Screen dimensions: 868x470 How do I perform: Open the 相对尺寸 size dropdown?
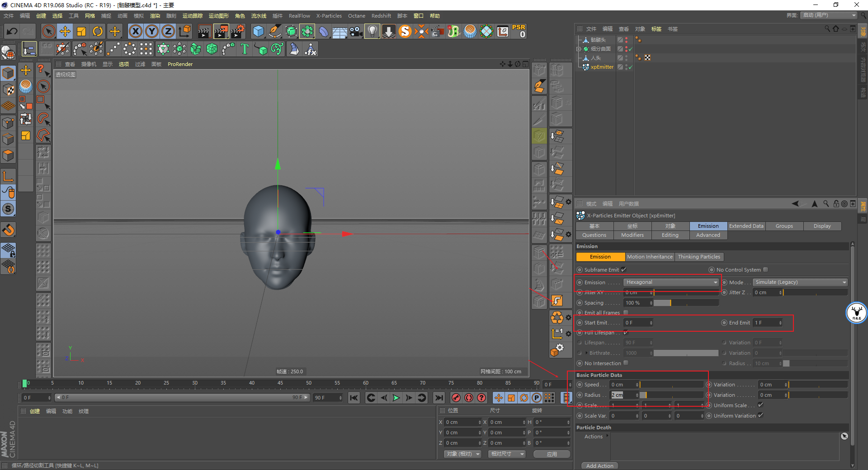[507, 454]
